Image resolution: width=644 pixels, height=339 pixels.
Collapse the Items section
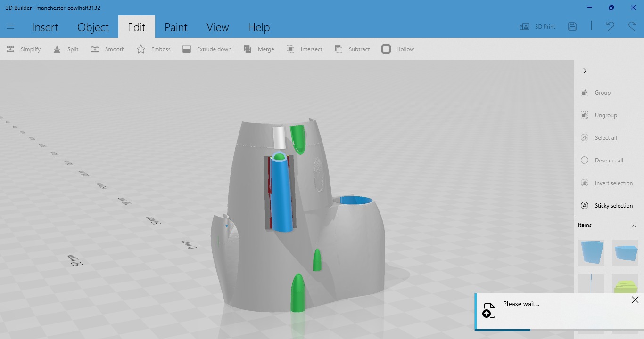633,226
